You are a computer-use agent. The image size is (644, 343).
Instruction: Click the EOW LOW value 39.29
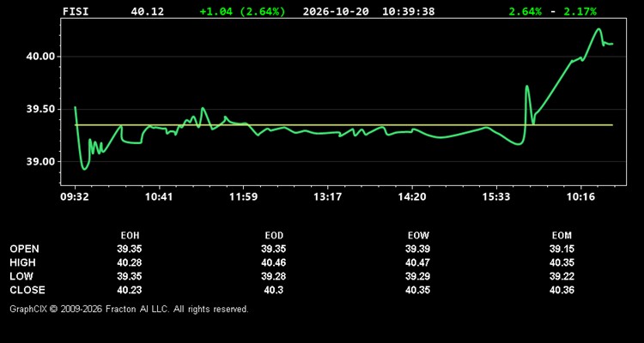click(x=417, y=276)
